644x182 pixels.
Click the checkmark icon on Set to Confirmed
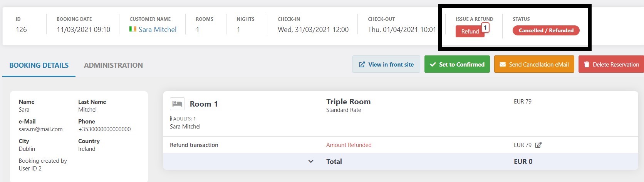click(433, 65)
